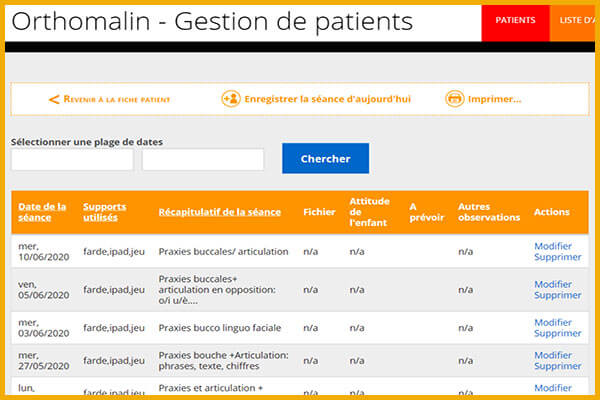Click Modifier for the 27/05/2020 session

pos(553,355)
